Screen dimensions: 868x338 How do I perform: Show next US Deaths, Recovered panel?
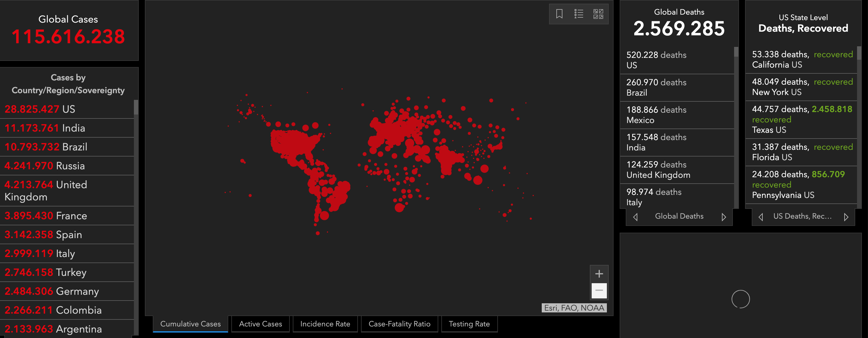point(846,217)
